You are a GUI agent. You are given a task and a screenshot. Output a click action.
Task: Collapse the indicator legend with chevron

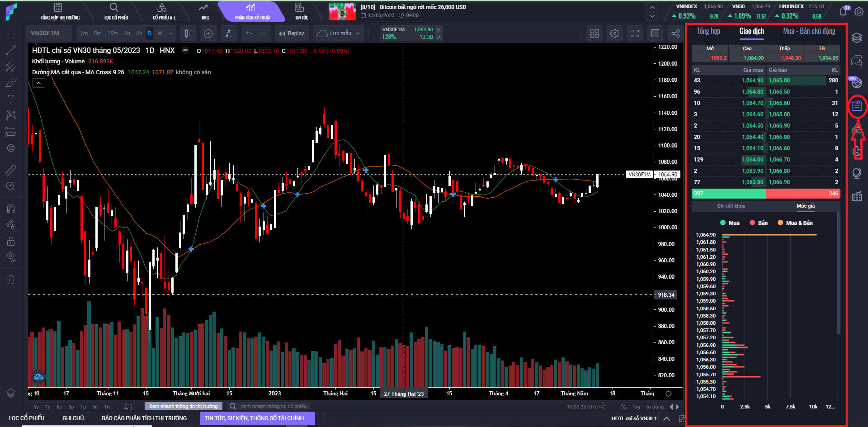(x=38, y=83)
